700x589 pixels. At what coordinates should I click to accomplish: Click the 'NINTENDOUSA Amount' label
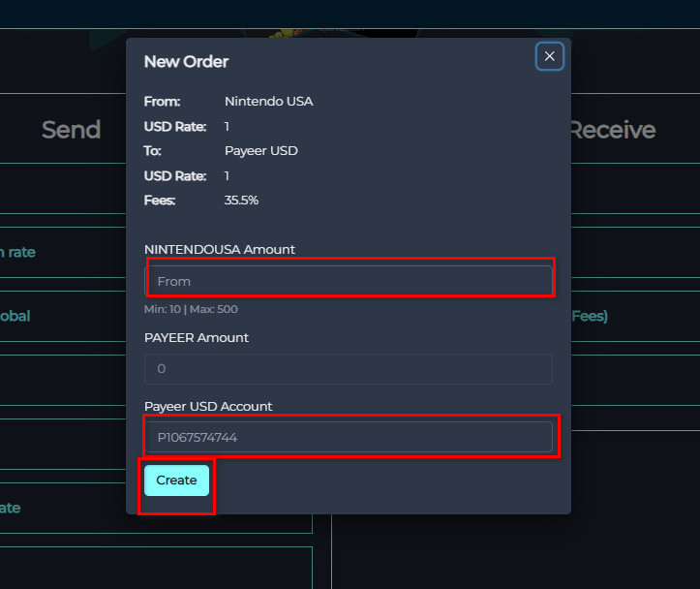pos(220,249)
